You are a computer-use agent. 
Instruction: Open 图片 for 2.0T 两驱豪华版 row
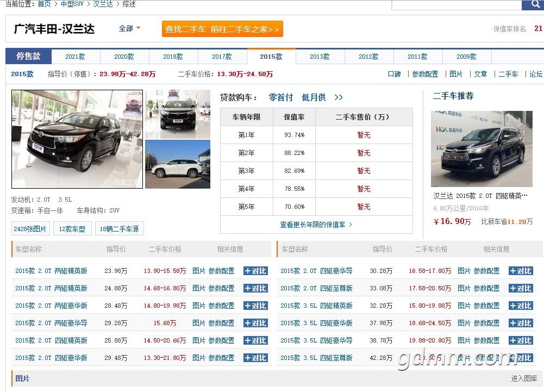199,306
